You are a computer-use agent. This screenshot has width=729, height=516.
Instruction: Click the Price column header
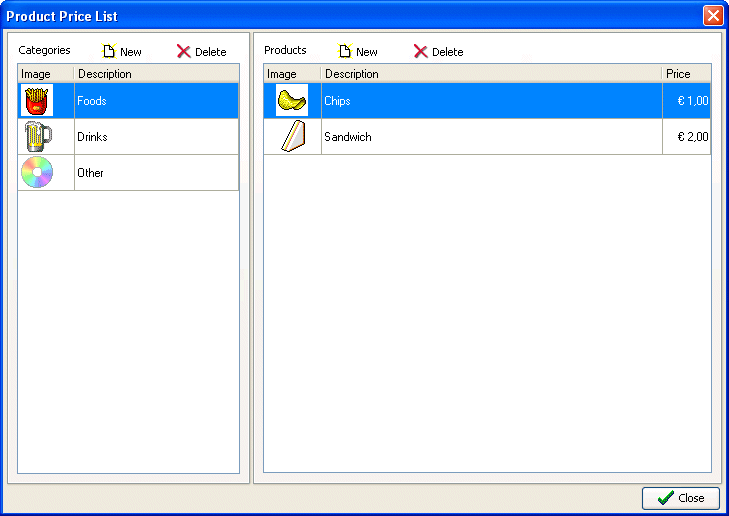[x=687, y=74]
